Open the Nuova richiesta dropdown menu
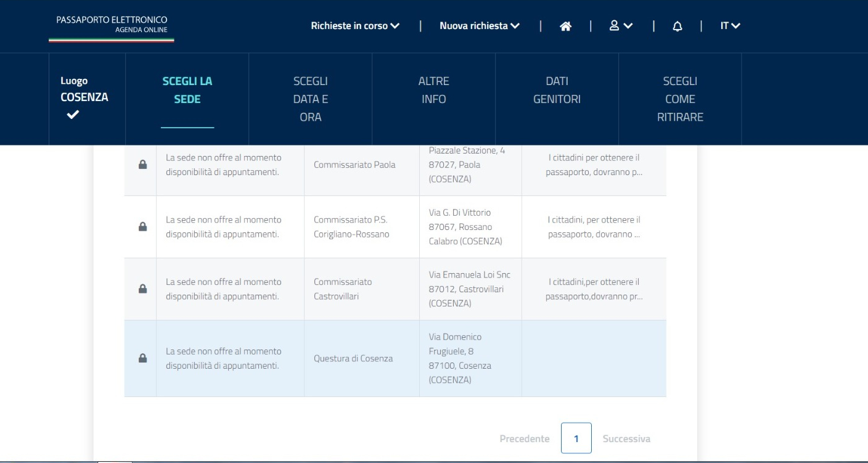 coord(479,26)
